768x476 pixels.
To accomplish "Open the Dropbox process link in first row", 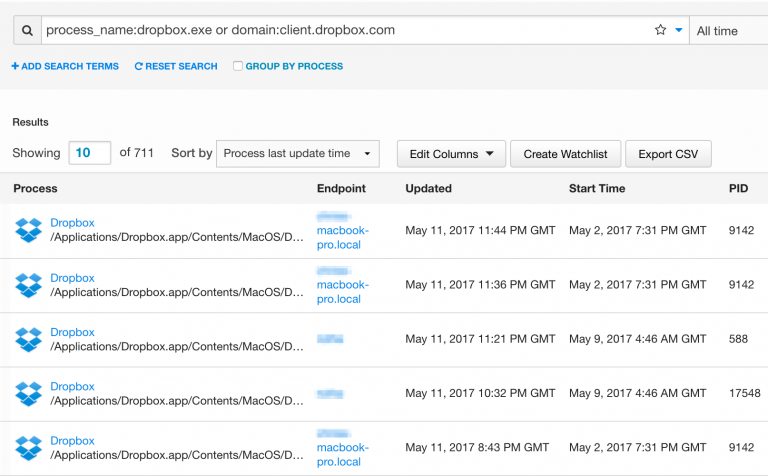I will coord(72,223).
